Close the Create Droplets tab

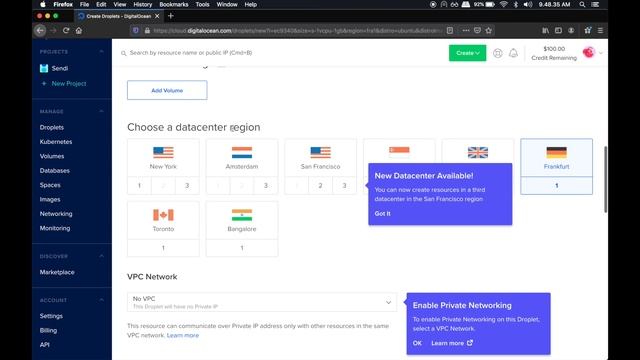pos(157,16)
